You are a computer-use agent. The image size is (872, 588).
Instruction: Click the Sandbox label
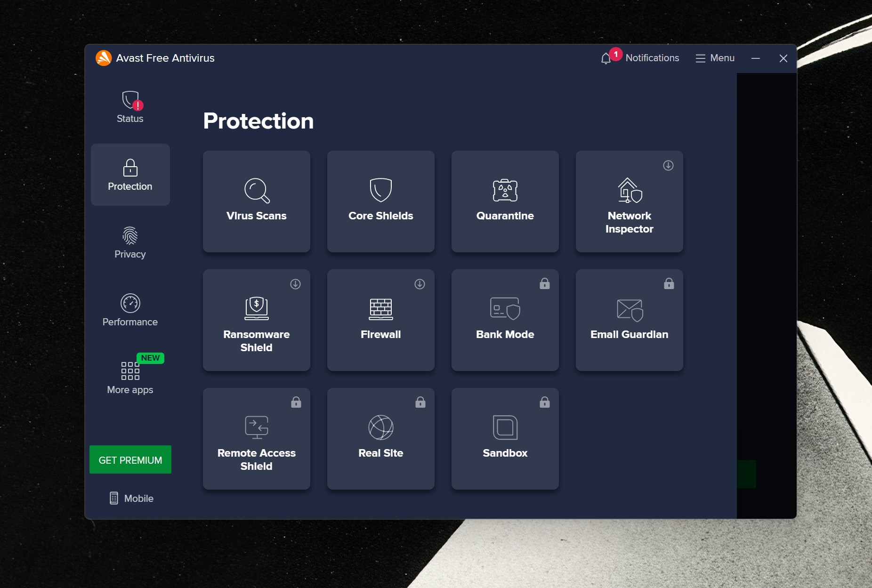click(x=505, y=453)
